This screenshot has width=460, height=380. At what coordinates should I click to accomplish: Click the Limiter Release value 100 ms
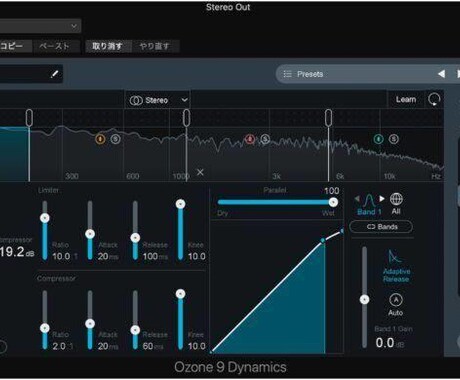click(x=155, y=256)
